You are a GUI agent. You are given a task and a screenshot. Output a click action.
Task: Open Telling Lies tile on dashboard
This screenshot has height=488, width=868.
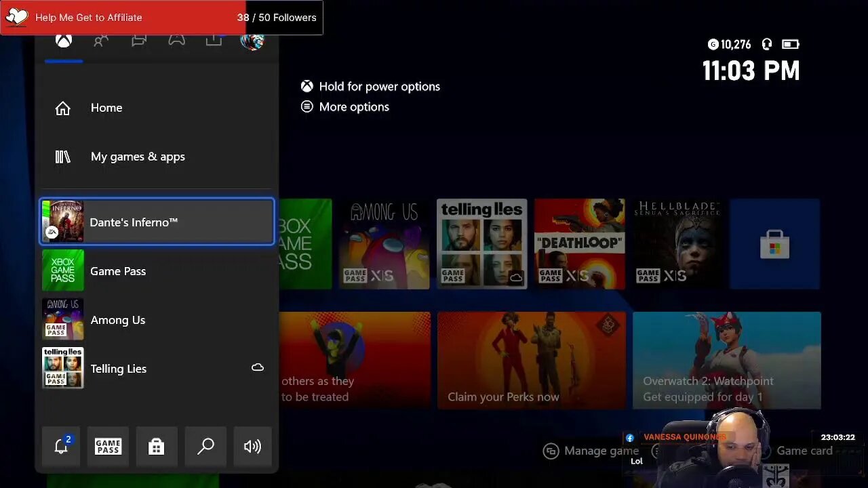(482, 244)
